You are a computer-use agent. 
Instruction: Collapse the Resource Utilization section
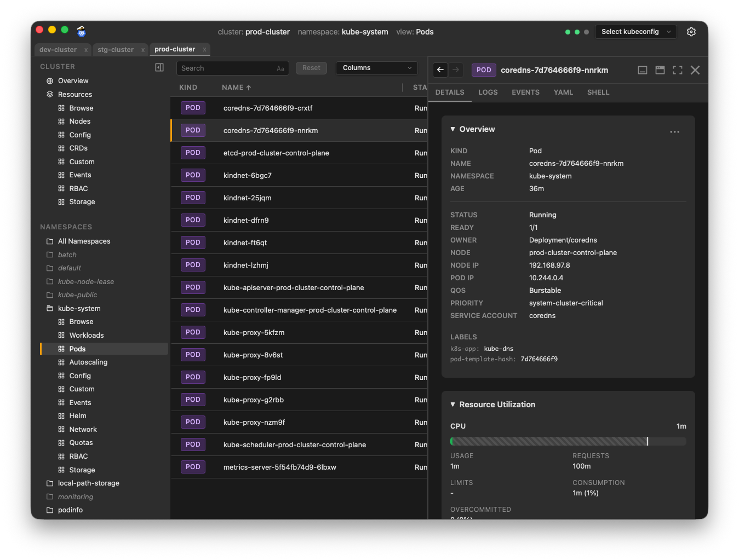tap(452, 404)
